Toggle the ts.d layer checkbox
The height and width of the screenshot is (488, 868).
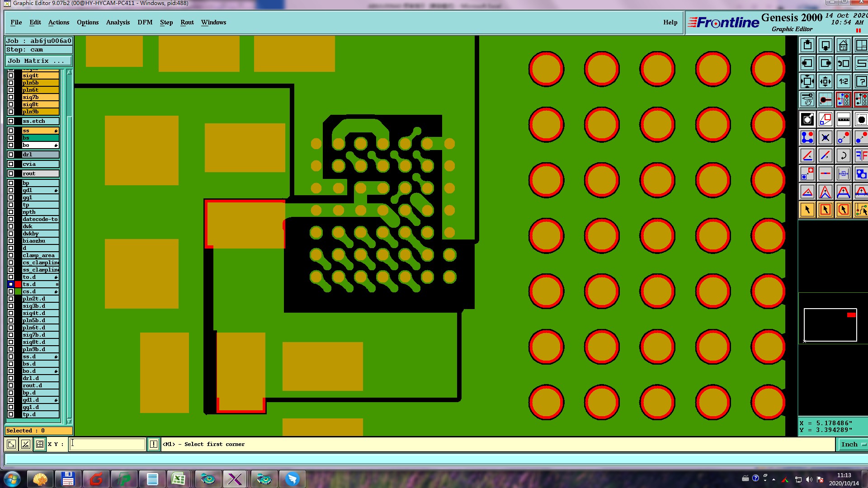pyautogui.click(x=11, y=284)
